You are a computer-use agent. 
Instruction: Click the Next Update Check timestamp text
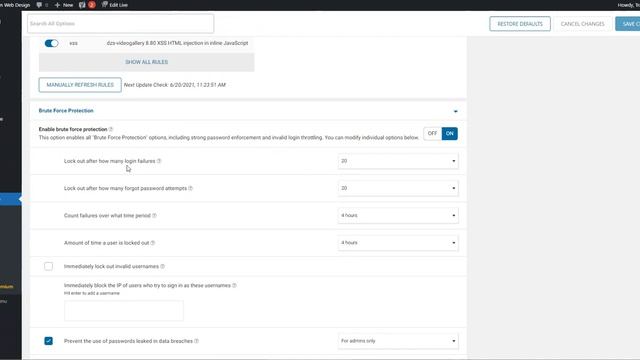point(175,85)
